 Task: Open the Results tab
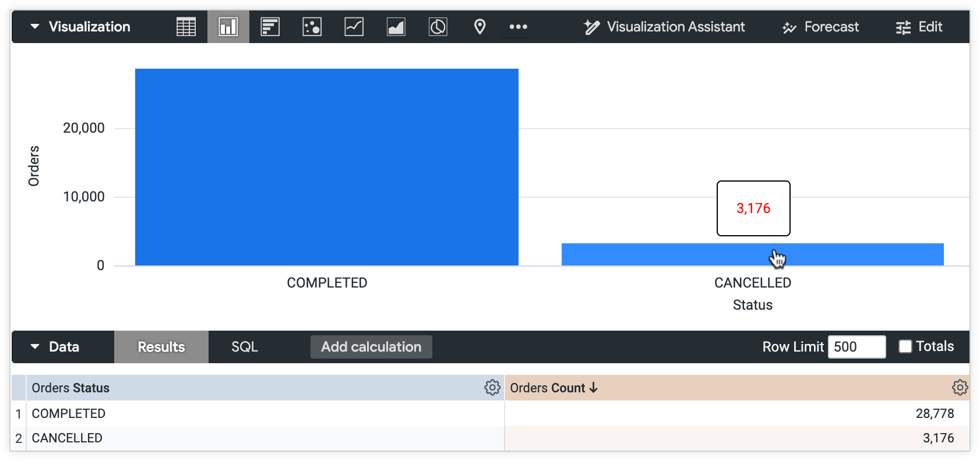161,346
